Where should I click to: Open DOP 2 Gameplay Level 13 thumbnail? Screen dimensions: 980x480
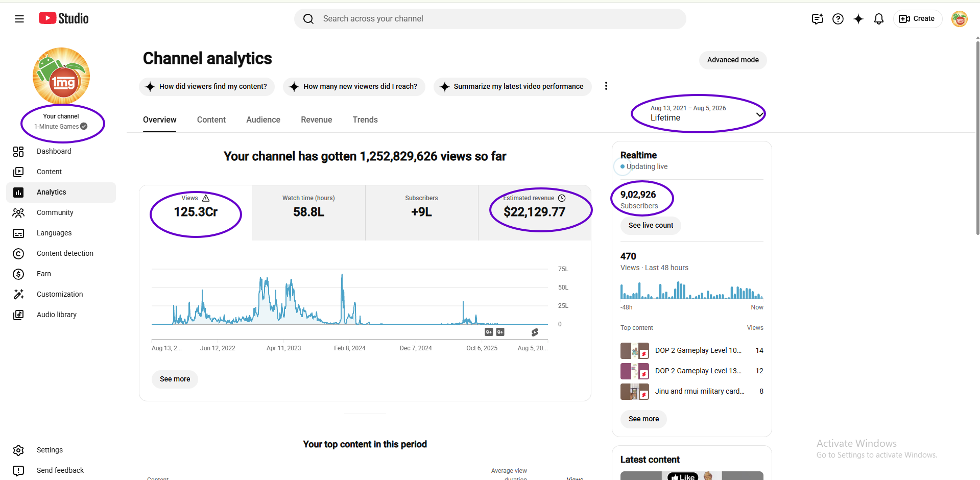635,371
